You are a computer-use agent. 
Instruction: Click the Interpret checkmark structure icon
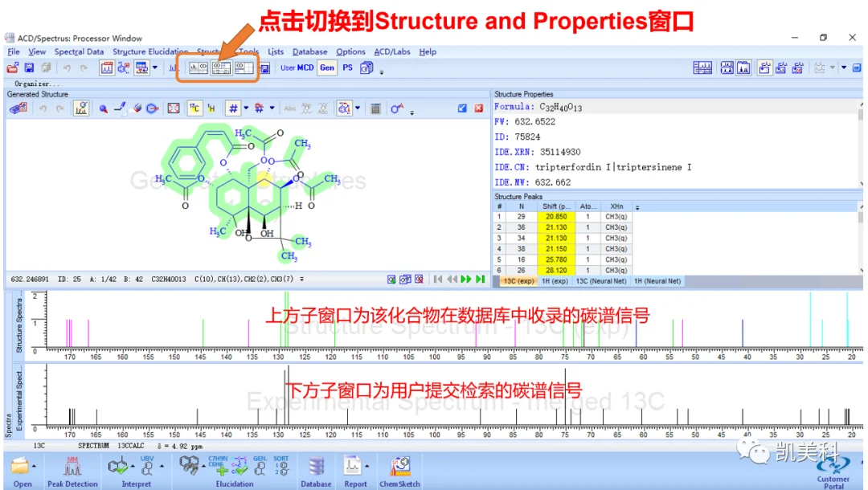117,468
